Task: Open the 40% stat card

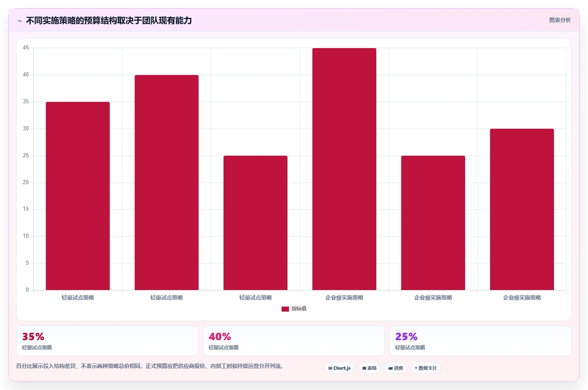Action: tap(294, 341)
